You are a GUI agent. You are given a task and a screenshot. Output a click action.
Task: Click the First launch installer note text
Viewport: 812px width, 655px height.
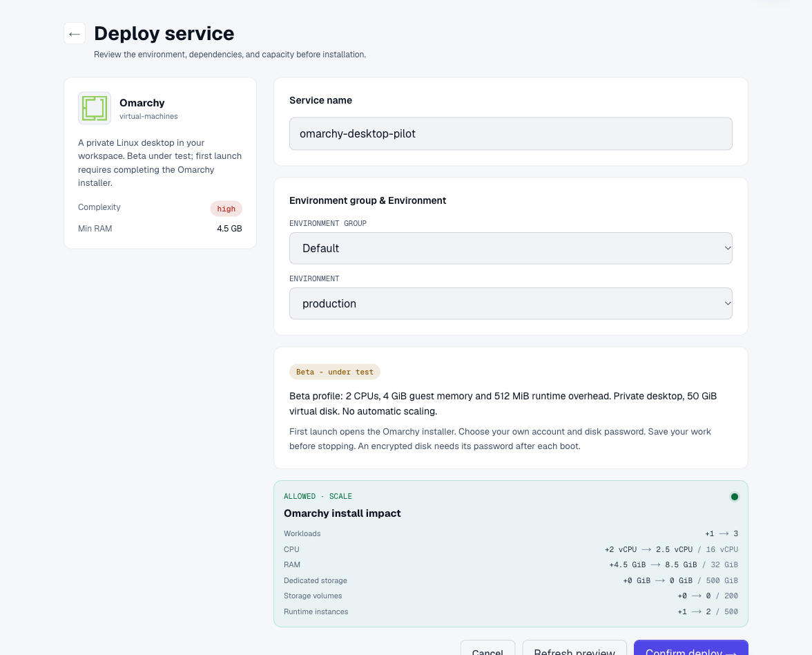tap(500, 439)
